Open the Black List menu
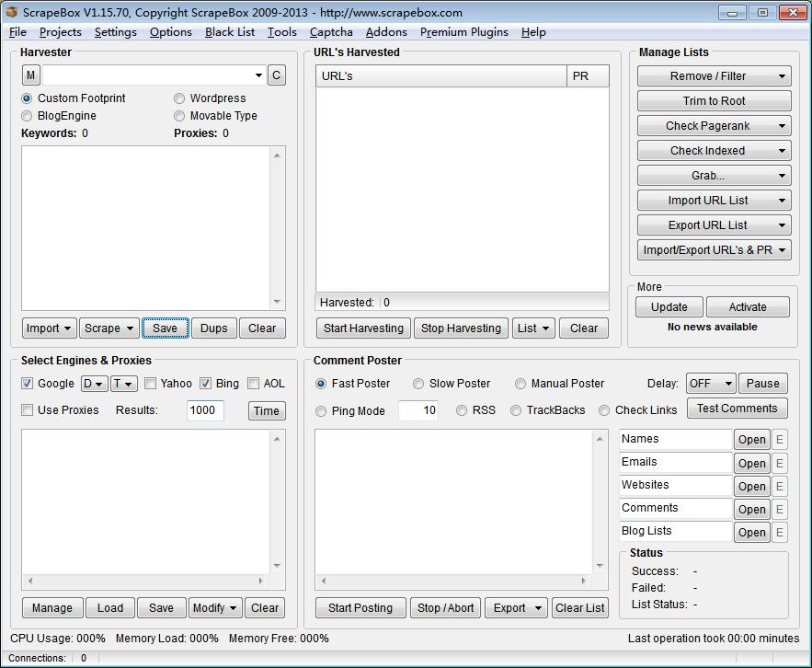Viewport: 812px width, 668px height. (230, 32)
